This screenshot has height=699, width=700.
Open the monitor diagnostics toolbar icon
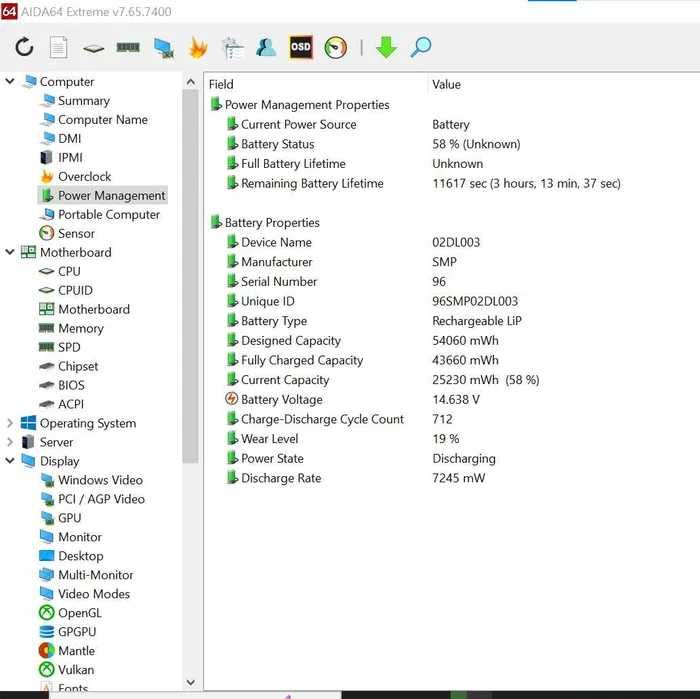pyautogui.click(x=163, y=48)
